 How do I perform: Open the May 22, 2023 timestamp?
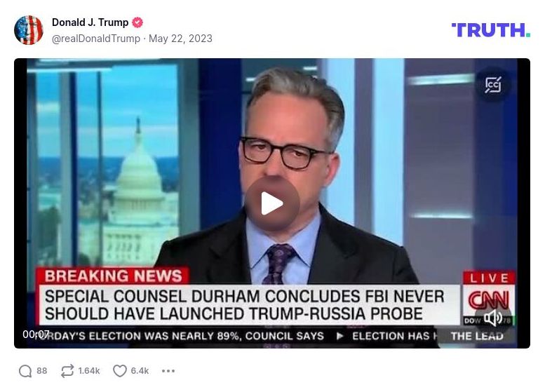coord(180,39)
